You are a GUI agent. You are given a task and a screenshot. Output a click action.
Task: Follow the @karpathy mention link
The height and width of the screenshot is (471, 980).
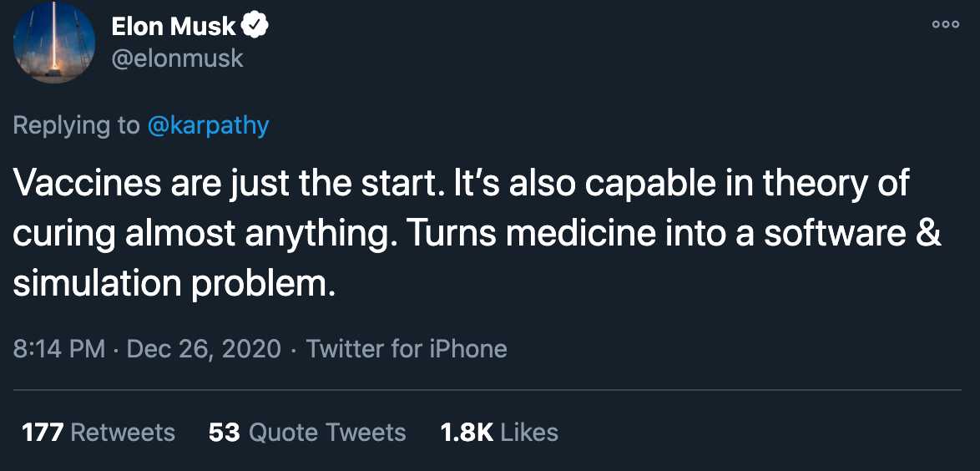(208, 125)
